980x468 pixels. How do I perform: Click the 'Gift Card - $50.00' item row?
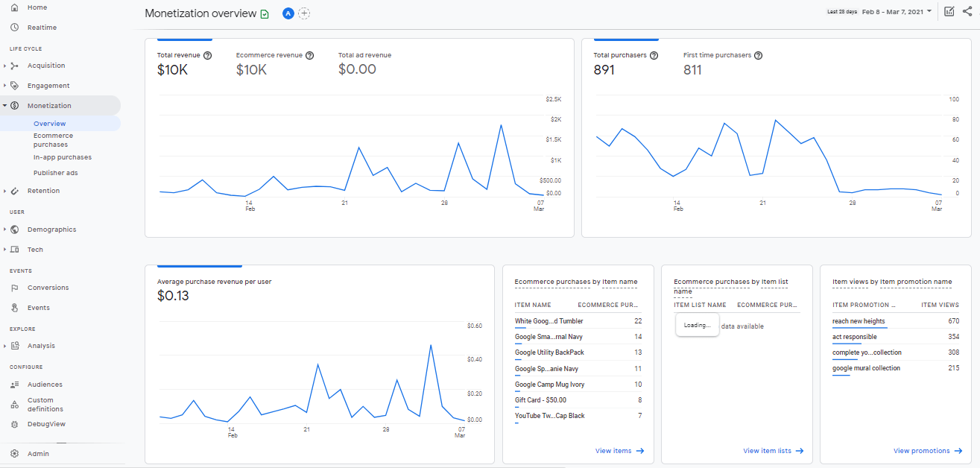click(x=578, y=400)
